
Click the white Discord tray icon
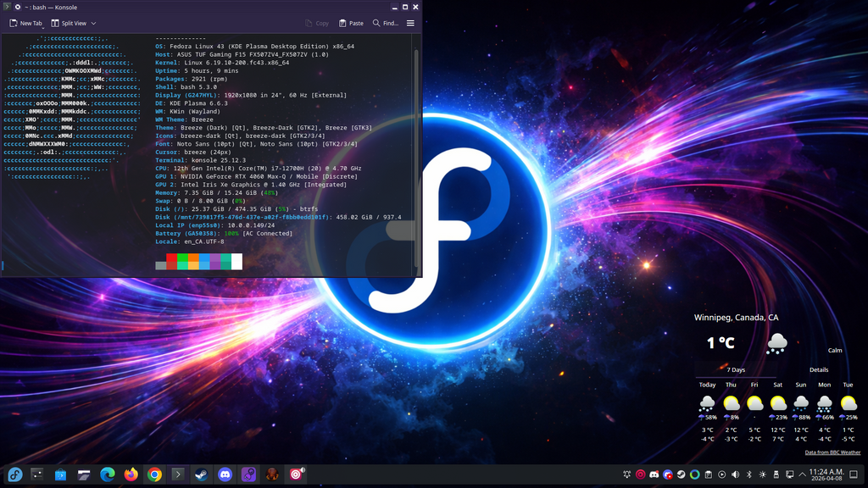[654, 474]
